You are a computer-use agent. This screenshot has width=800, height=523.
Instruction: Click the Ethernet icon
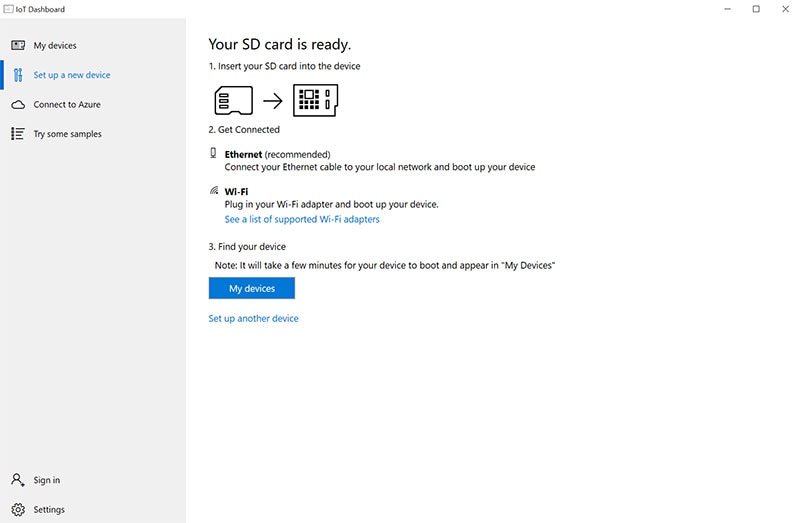[213, 153]
